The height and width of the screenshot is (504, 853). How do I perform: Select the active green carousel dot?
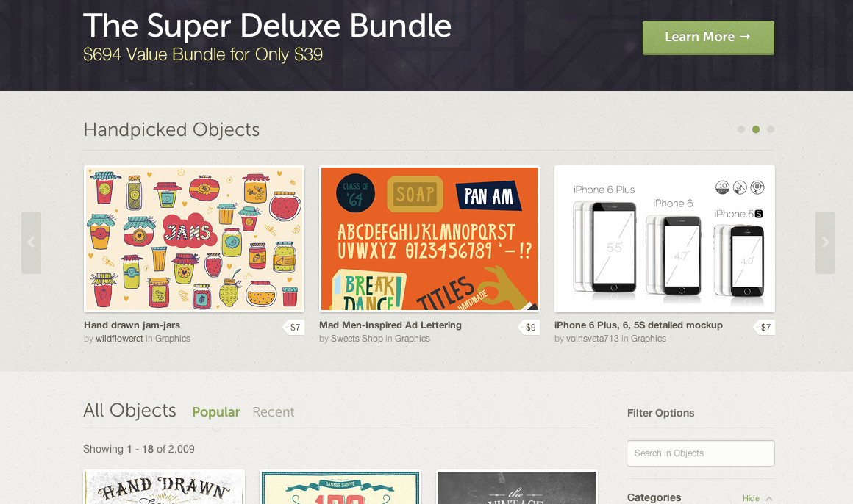point(756,129)
